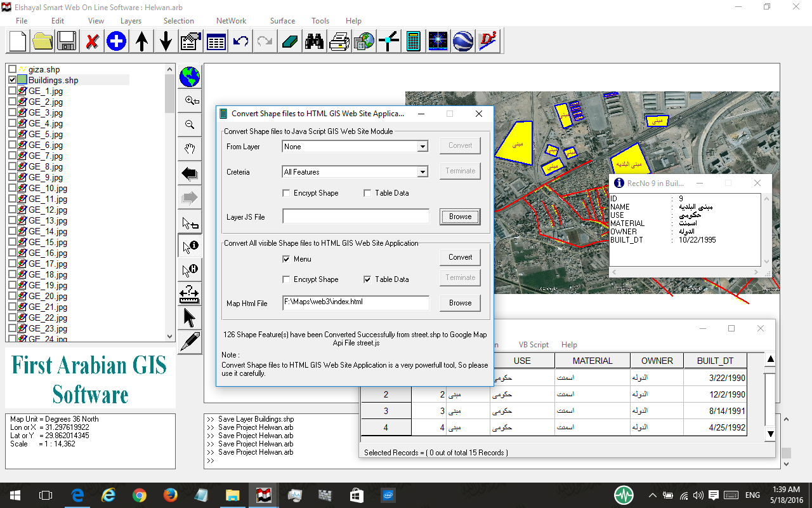812x508 pixels.
Task: Click the printer icon in toolbar
Action: pyautogui.click(x=339, y=42)
